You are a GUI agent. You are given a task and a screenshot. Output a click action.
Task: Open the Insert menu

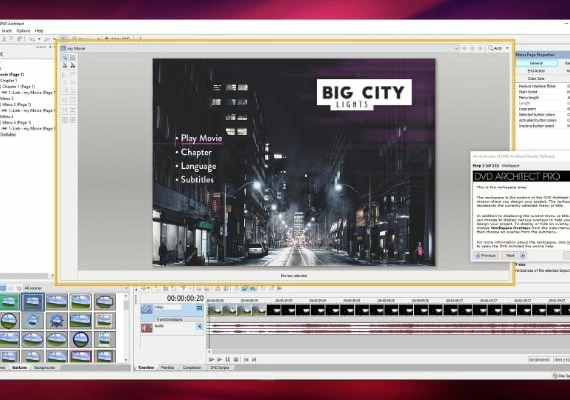7,31
